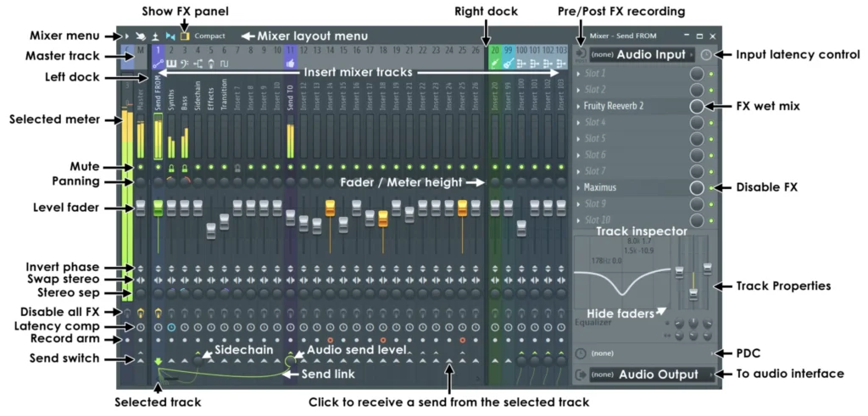This screenshot has width=868, height=416.
Task: Click the bass clef icon on track 3
Action: (184, 64)
